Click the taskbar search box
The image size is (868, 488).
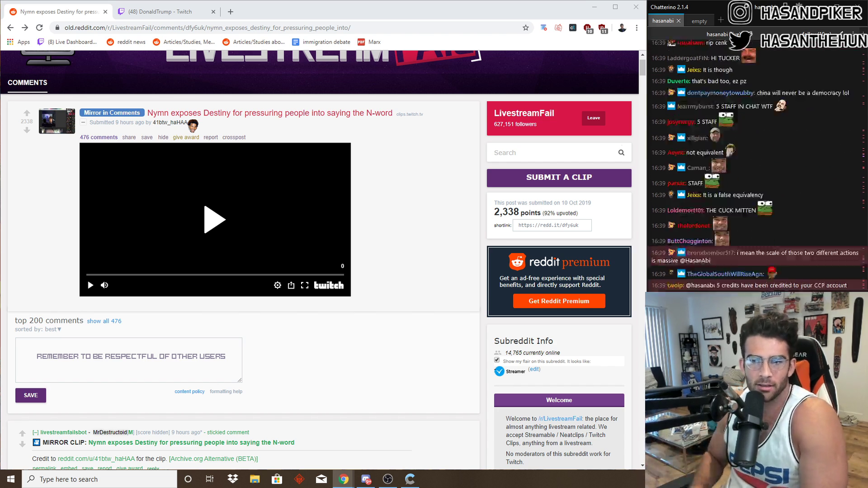click(100, 479)
